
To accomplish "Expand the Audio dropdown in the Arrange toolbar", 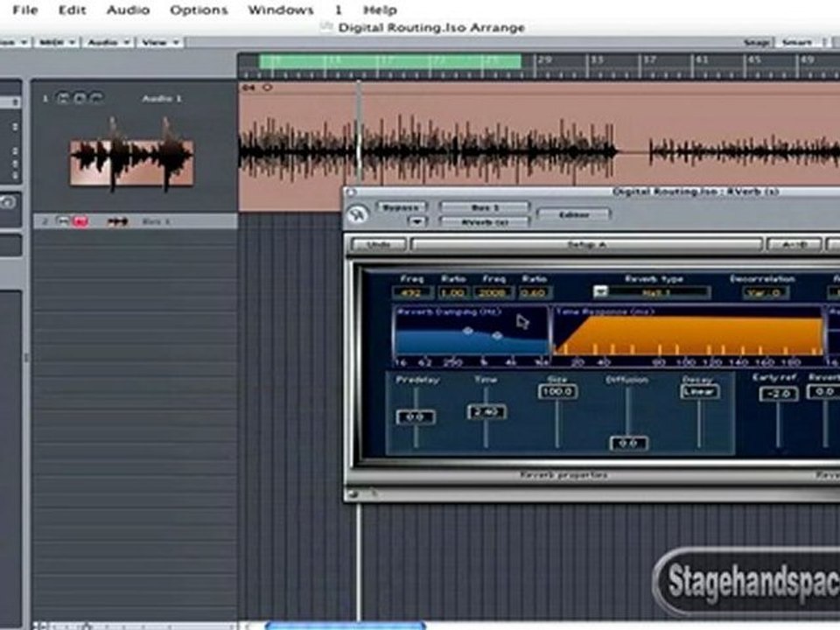I will pyautogui.click(x=108, y=42).
